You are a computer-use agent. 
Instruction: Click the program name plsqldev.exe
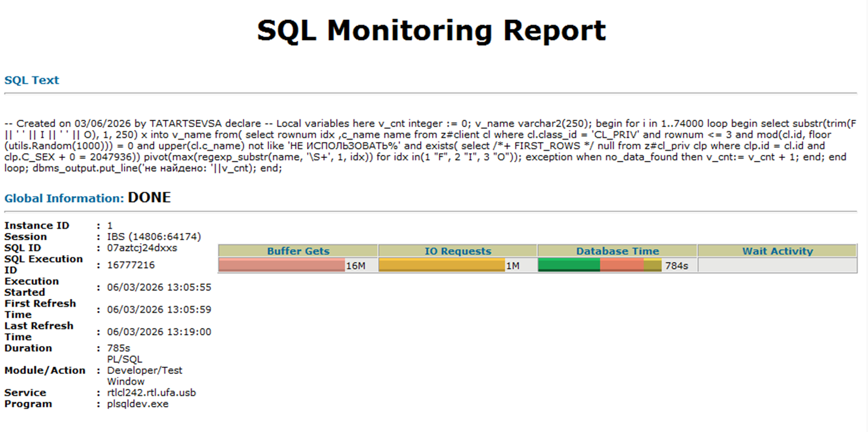pos(138,404)
